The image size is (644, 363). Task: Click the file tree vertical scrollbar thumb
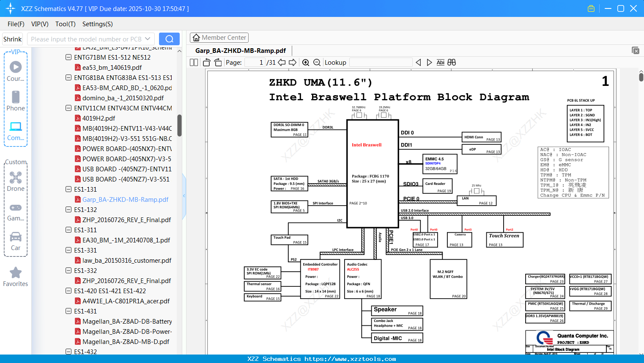(x=179, y=125)
